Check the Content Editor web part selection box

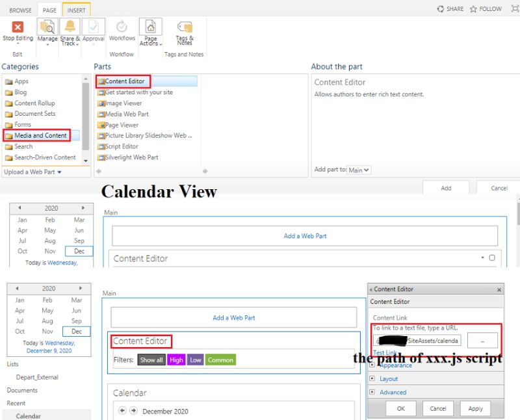pos(492,257)
